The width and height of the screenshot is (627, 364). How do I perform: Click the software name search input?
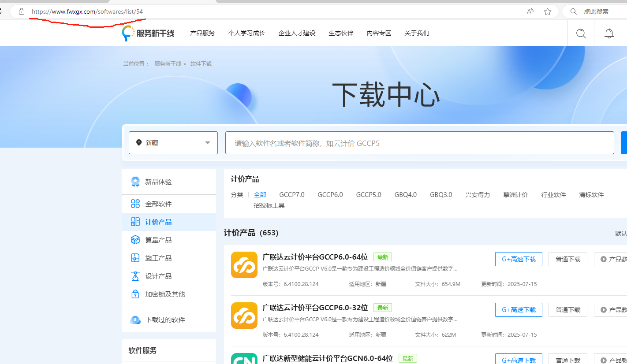point(420,143)
